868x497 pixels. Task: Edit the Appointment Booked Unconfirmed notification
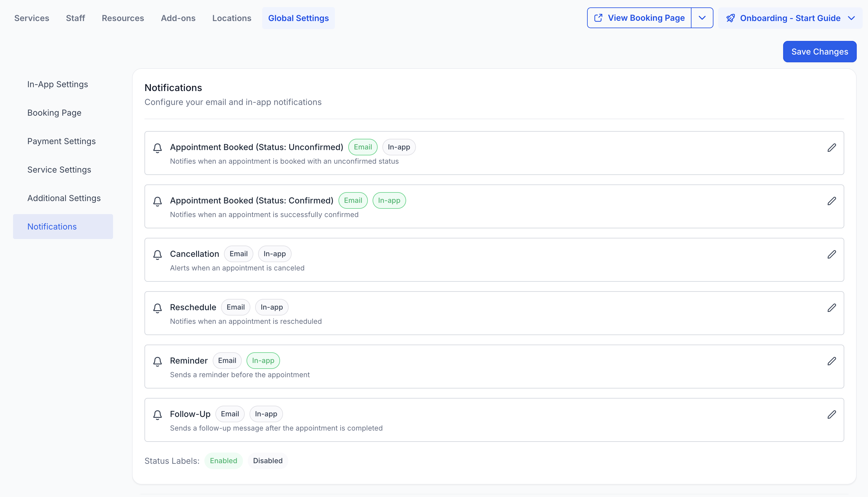[x=832, y=147]
